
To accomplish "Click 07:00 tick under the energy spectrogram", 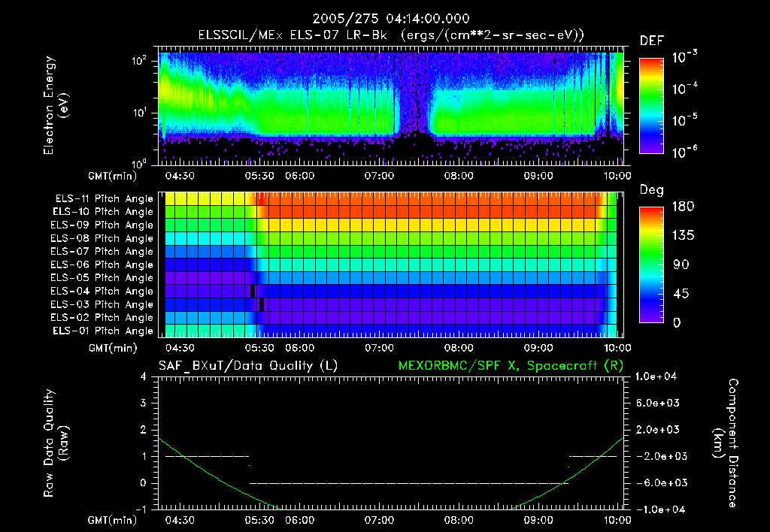I will (x=379, y=176).
